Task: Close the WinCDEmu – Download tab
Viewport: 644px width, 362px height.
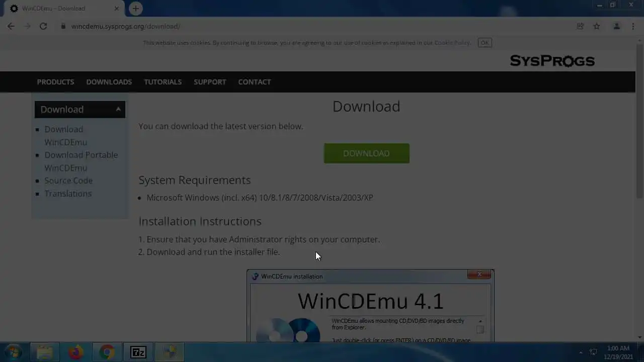Action: (x=117, y=9)
